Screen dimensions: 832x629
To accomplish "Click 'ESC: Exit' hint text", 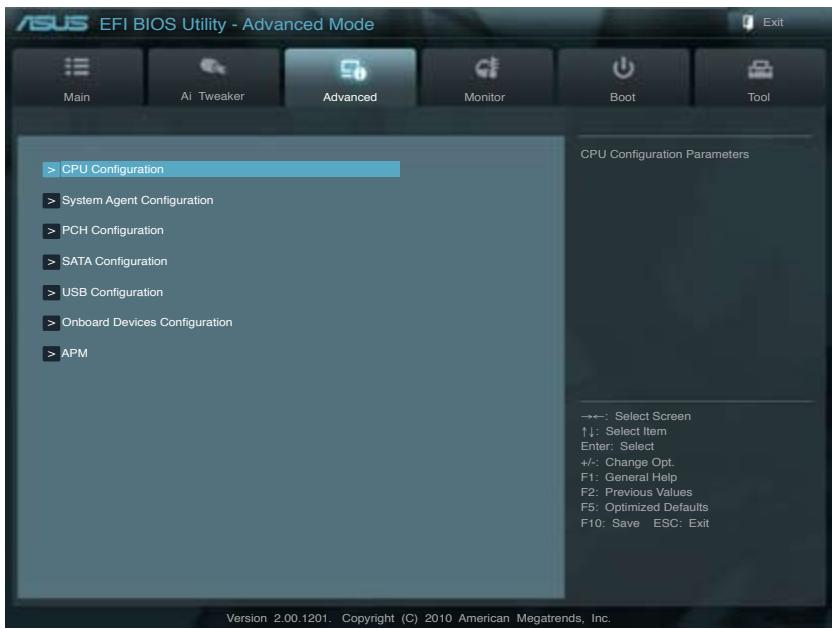I will (x=681, y=523).
